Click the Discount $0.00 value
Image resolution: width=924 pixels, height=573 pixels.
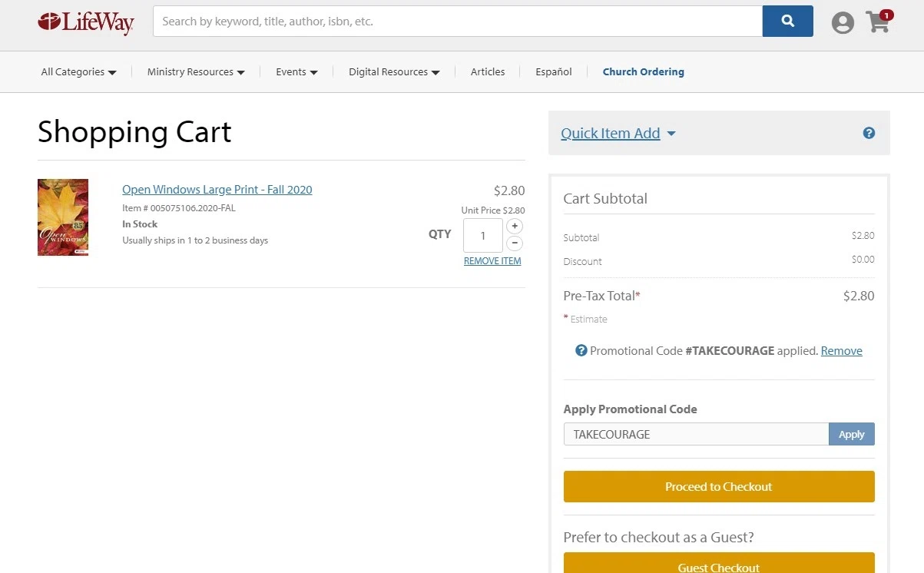tap(863, 260)
